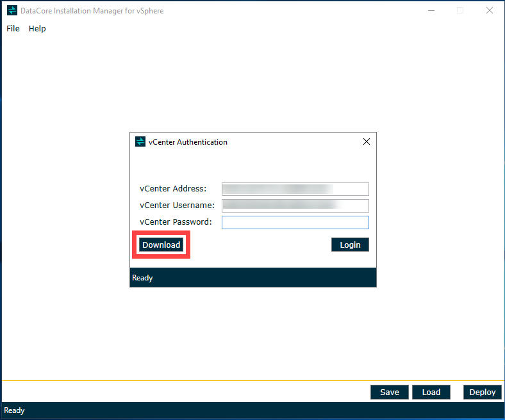Click the Download button in vCenter Authentication

coord(161,245)
